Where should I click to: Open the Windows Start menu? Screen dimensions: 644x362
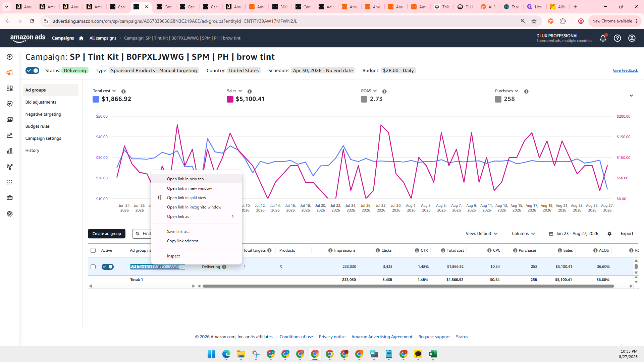click(211, 354)
